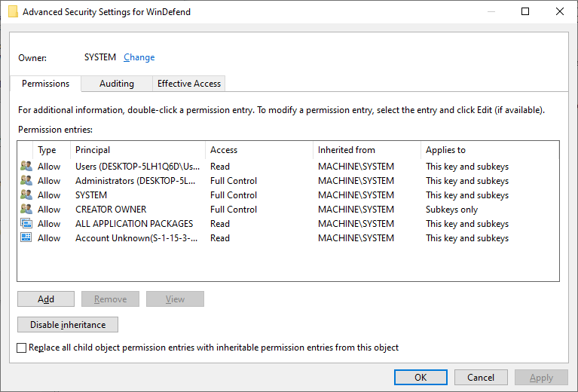Click the Account Unknown entry icon
The image size is (578, 392).
click(26, 238)
